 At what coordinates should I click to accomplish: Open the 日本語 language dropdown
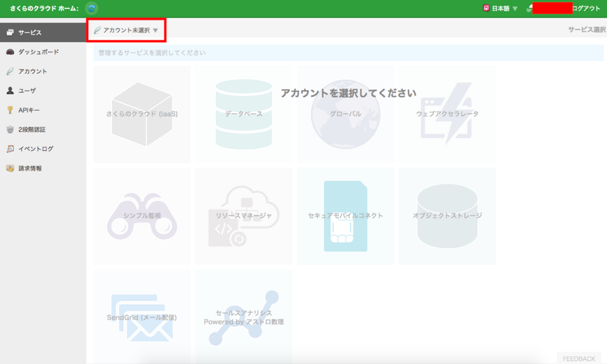[x=500, y=8]
